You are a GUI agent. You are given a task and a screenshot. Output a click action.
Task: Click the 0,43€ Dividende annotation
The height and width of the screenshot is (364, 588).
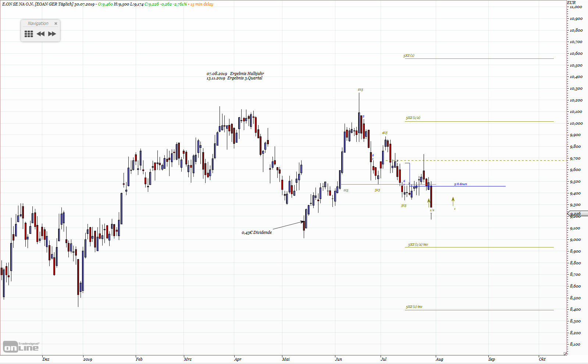coord(257,232)
